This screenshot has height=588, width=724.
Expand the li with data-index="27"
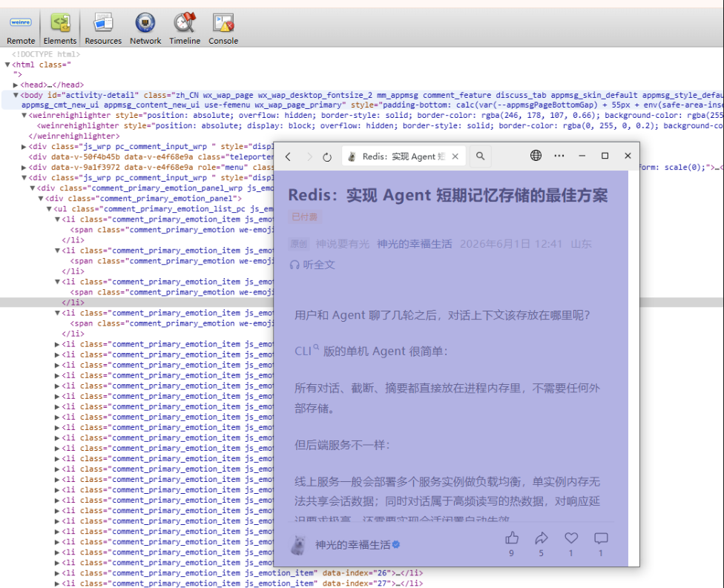(57, 584)
